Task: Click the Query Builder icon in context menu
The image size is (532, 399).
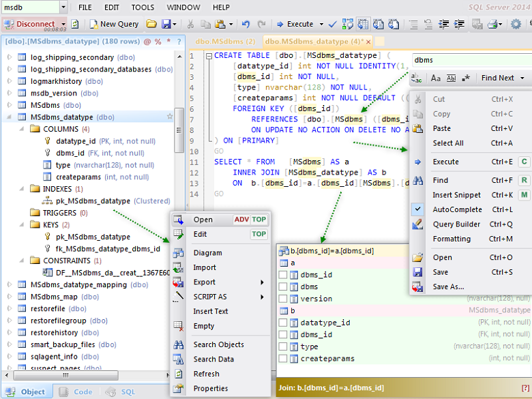Action: (418, 224)
